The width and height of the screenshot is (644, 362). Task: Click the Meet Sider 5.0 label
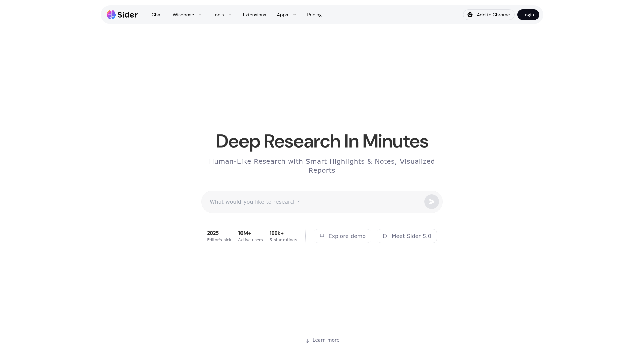point(411,236)
